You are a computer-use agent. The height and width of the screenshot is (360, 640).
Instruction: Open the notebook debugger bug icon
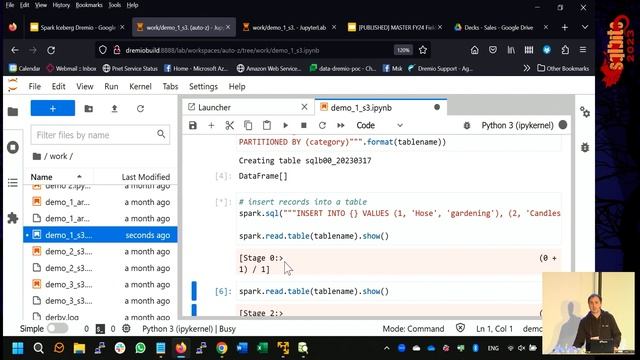click(467, 125)
